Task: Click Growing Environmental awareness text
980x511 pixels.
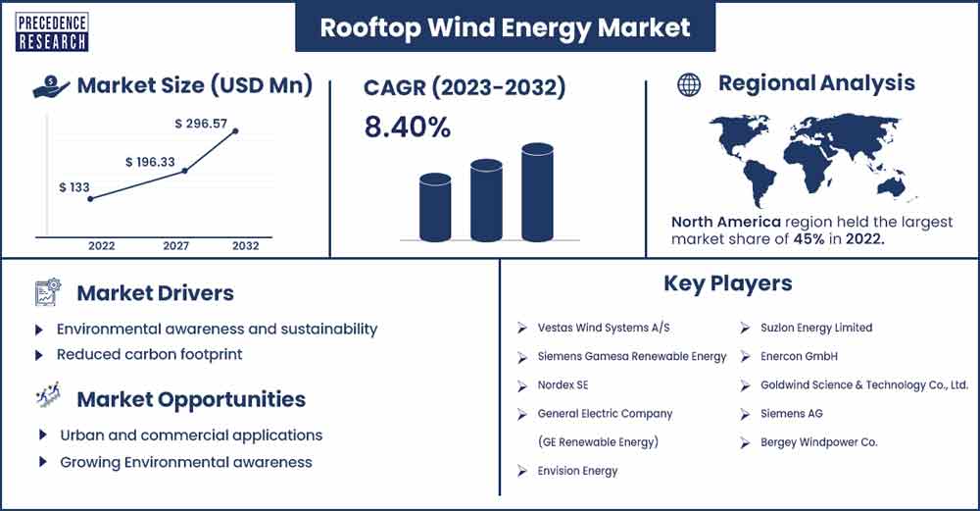Action: tap(186, 462)
